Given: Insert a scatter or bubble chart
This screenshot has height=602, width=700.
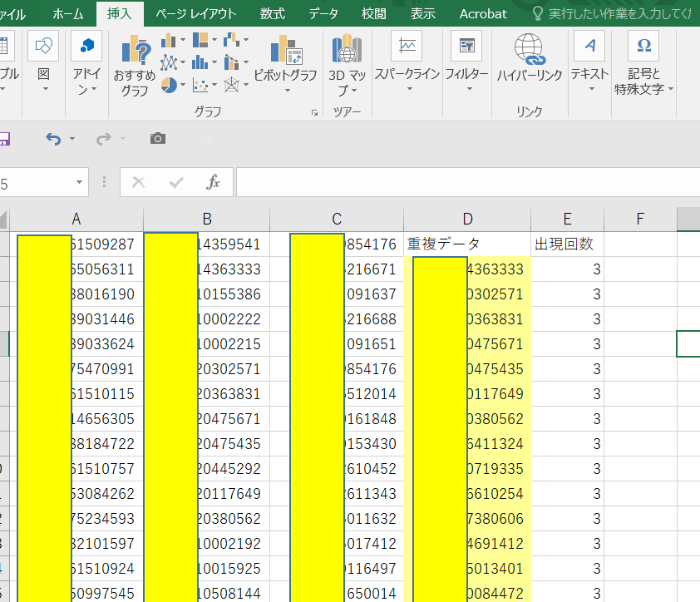Looking at the screenshot, I should click(200, 85).
